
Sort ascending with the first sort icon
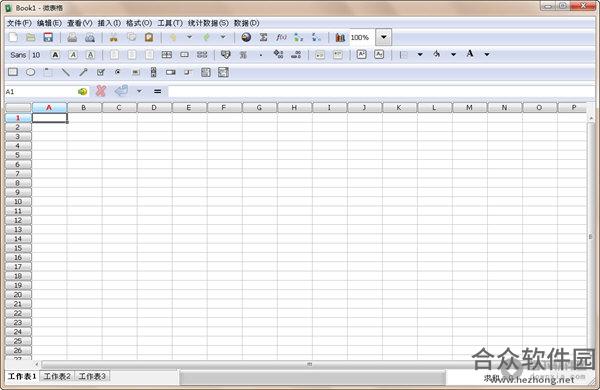(x=298, y=38)
